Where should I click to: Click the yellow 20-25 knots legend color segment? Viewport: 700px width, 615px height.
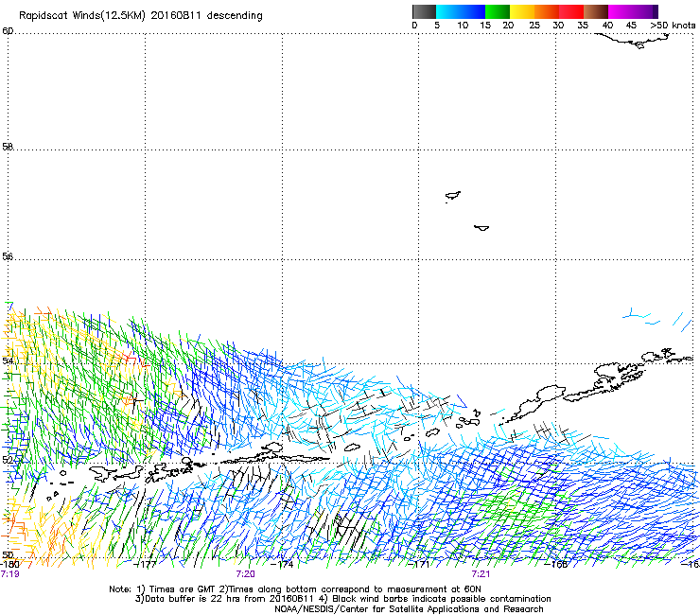522,11
